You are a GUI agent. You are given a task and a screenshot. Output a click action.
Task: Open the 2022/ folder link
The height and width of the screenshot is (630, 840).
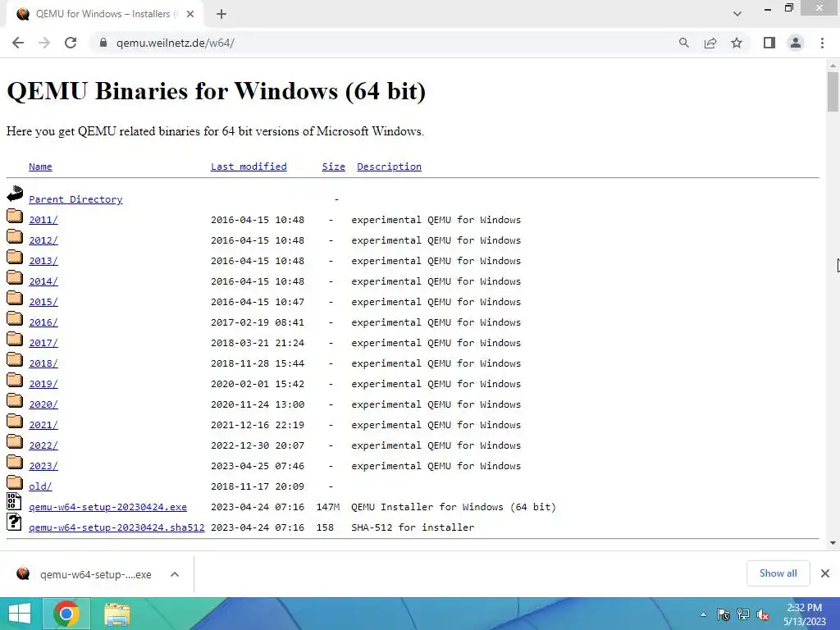click(x=43, y=445)
